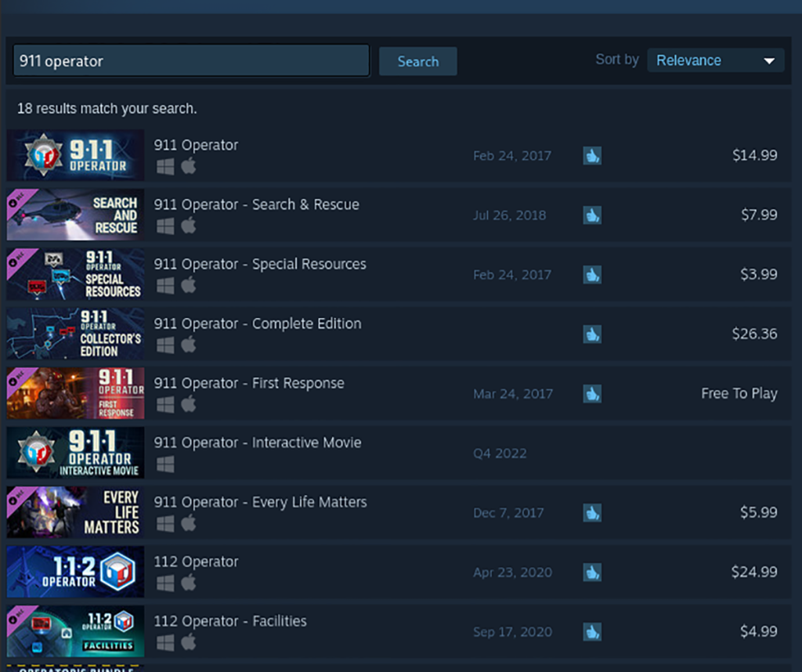Open the Sort by Relevance dropdown
The height and width of the screenshot is (672, 802).
[x=715, y=60]
